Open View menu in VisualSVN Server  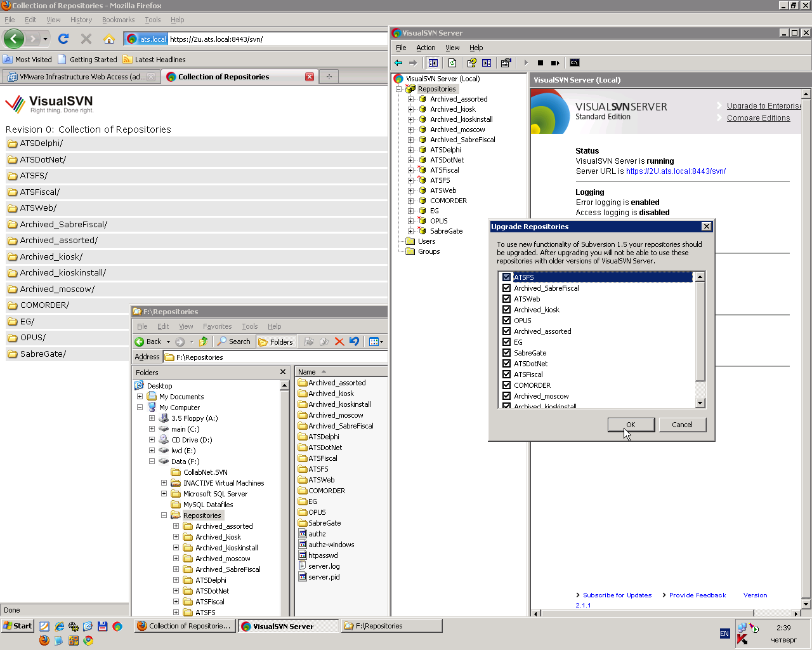452,48
